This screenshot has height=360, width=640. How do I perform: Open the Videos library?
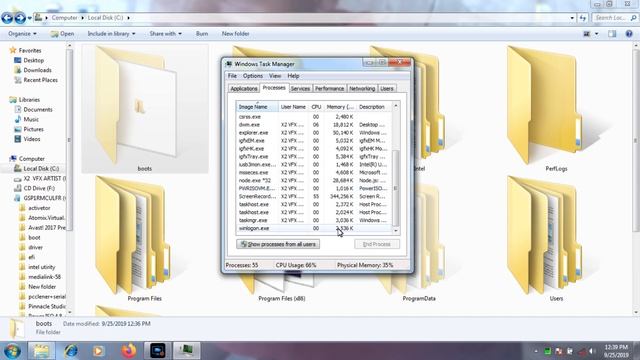point(32,139)
